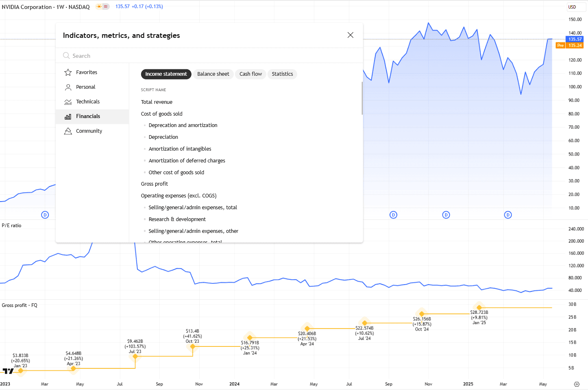588x390 pixels.
Task: Click the sun market status icon
Action: [x=99, y=7]
